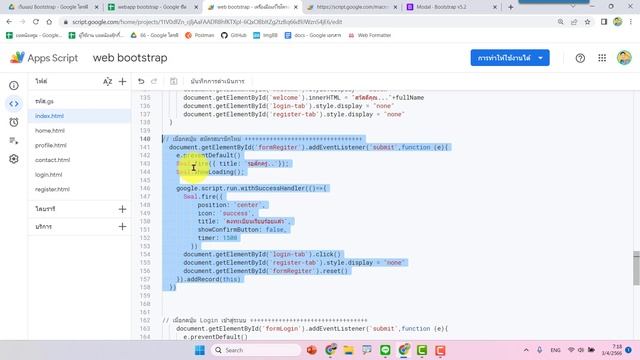This screenshot has height=360, width=640.
Task: Open the file profile.html
Action: (x=79, y=145)
